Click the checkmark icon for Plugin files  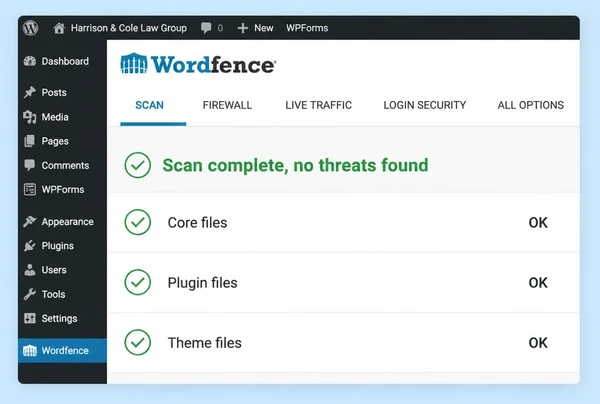pyautogui.click(x=138, y=282)
